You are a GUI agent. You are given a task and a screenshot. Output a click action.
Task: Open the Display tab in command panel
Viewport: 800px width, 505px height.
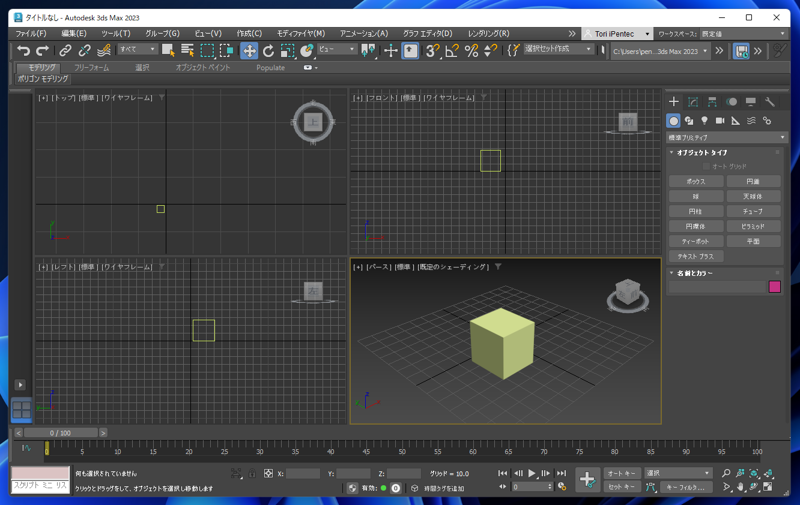pos(751,102)
